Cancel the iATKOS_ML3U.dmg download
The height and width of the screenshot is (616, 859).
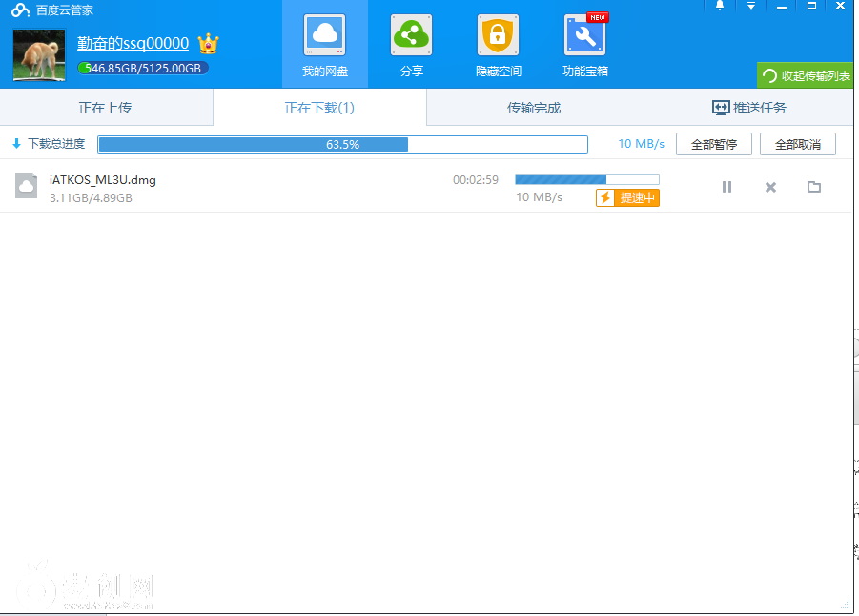point(770,187)
